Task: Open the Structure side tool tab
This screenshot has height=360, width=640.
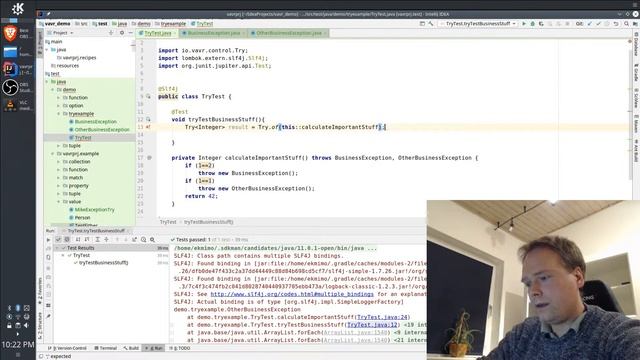Action: tap(40, 326)
